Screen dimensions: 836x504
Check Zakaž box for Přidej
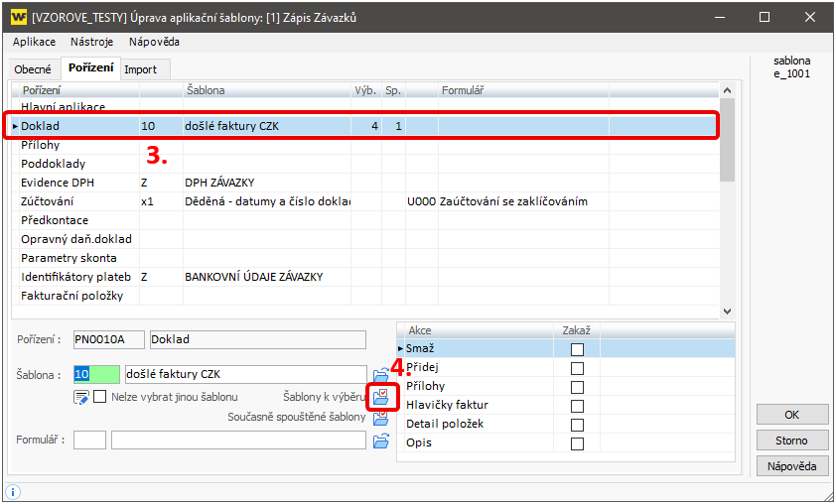(x=577, y=368)
